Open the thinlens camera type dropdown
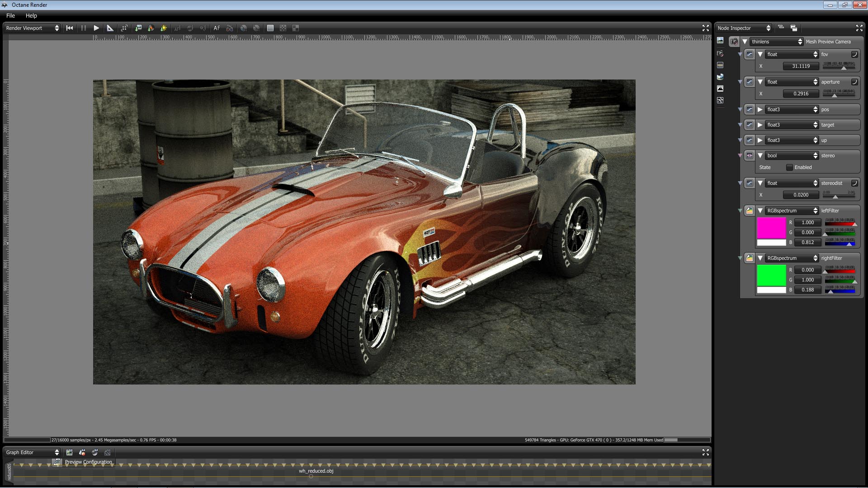 (x=776, y=42)
